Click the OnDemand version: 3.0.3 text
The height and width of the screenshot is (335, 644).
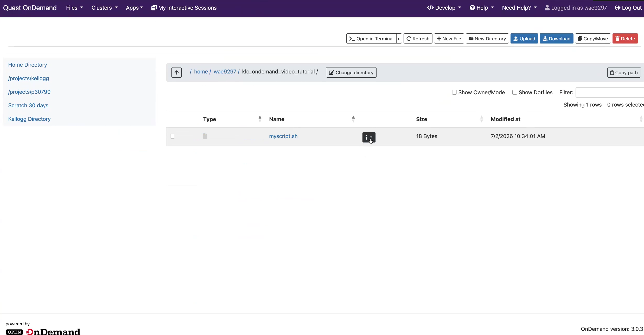click(x=612, y=329)
